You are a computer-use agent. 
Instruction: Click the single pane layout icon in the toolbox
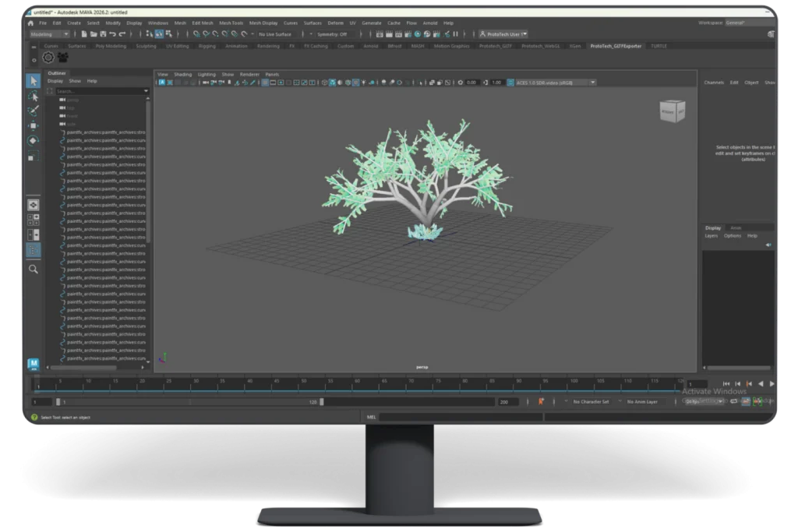(33, 205)
